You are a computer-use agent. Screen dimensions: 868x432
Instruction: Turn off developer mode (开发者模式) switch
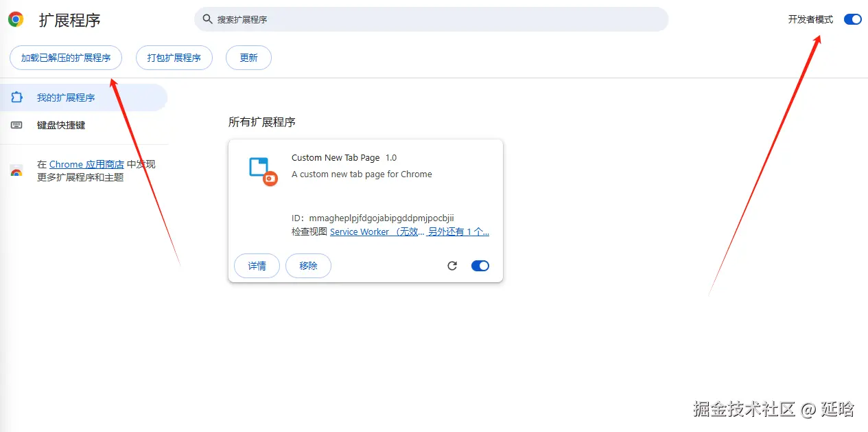(852, 19)
